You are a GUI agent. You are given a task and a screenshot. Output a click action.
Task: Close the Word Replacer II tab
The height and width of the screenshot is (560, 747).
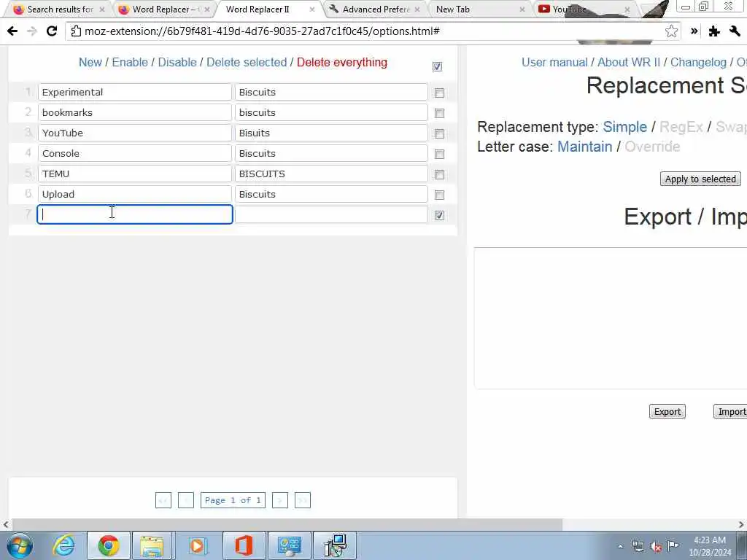pos(312,9)
